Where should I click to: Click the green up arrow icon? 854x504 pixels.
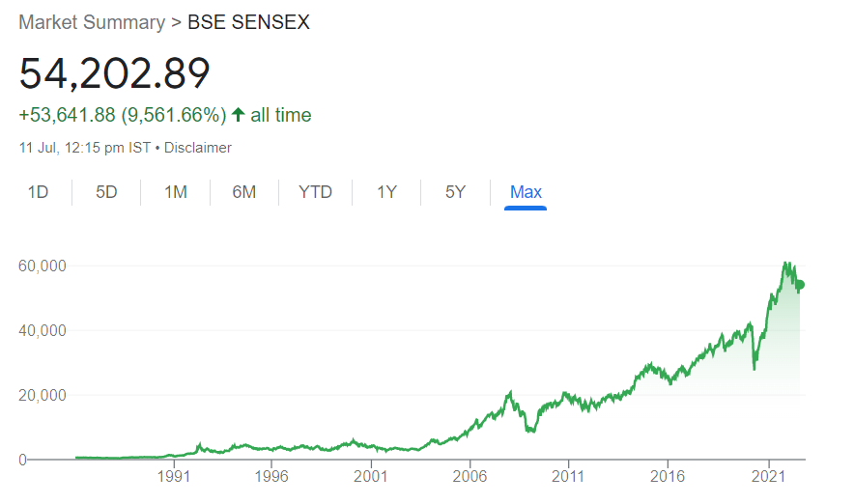click(x=238, y=114)
